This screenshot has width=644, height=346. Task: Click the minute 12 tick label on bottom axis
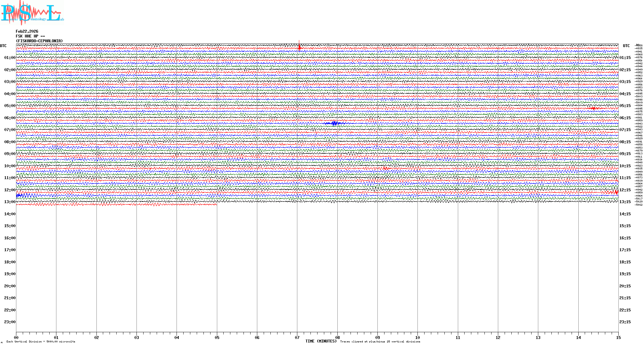pos(498,338)
